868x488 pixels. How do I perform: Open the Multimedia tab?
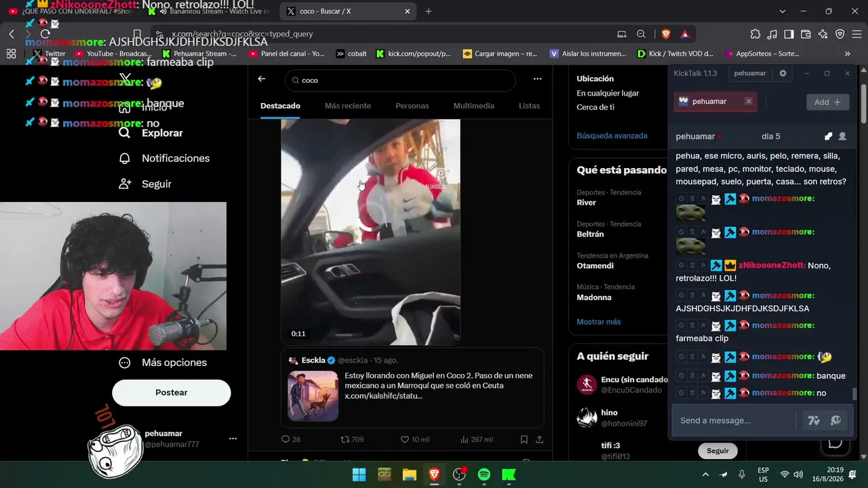[474, 106]
